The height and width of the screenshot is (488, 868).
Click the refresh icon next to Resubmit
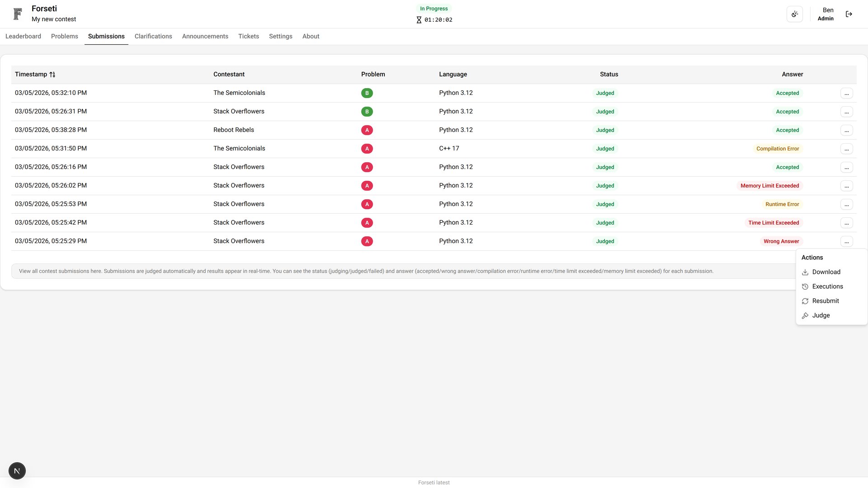point(805,301)
